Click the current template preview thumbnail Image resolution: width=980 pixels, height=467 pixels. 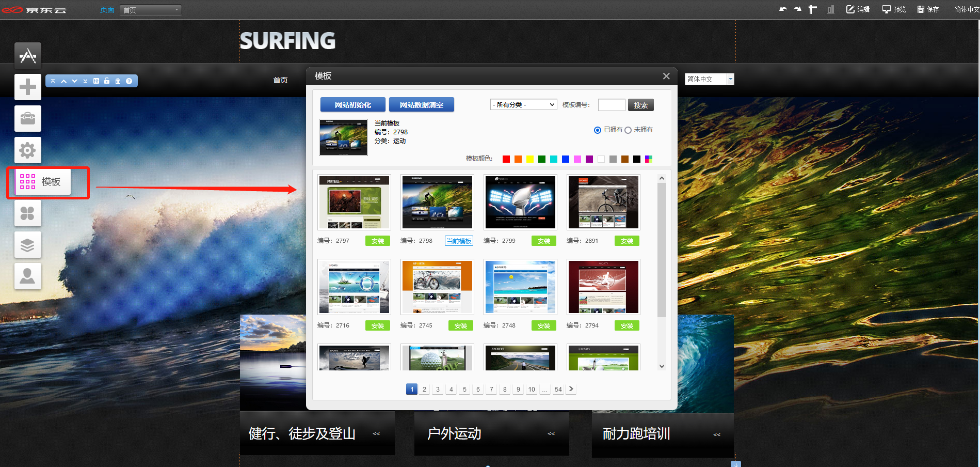(343, 137)
